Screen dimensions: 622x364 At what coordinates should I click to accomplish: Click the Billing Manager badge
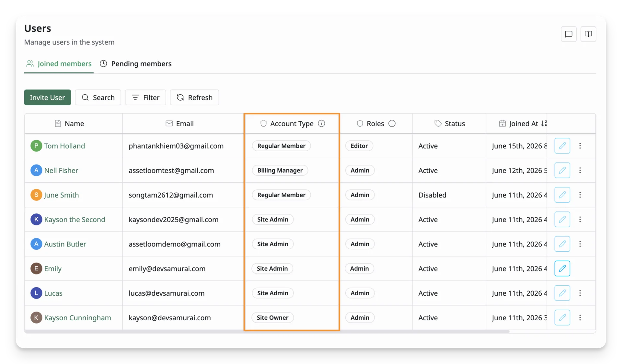tap(280, 170)
